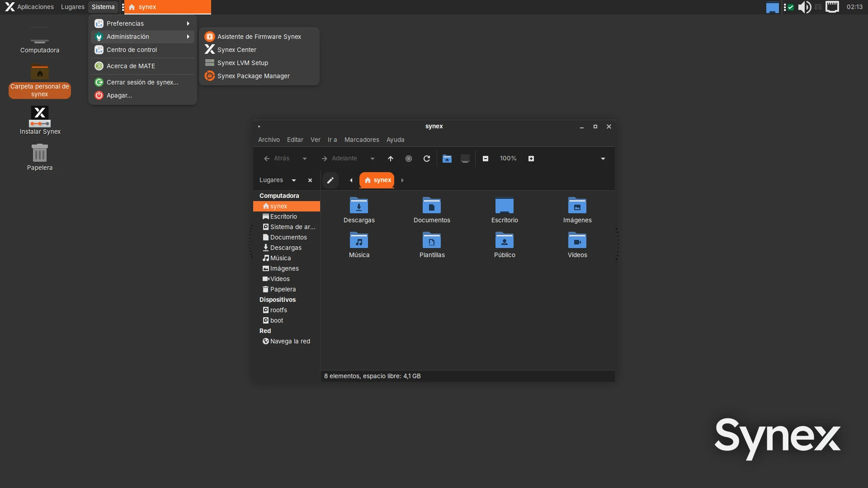Stop loading the current location
Screen dimensions: 868x488
coord(409,159)
